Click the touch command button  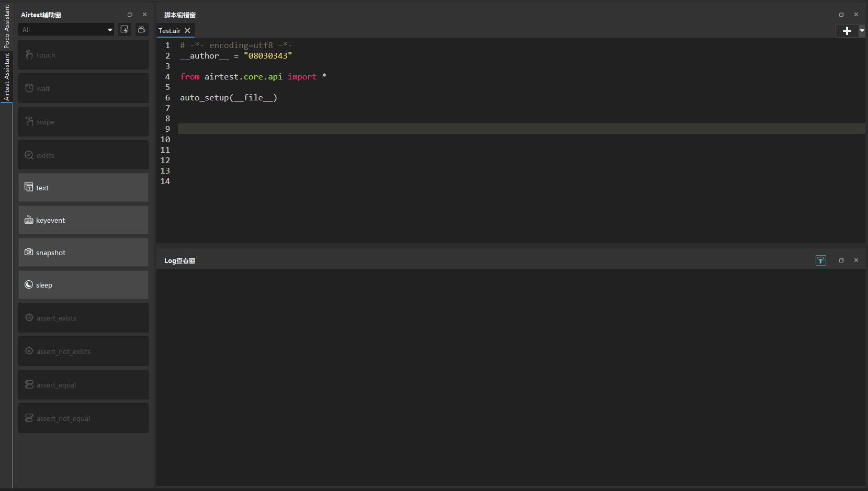pos(83,55)
